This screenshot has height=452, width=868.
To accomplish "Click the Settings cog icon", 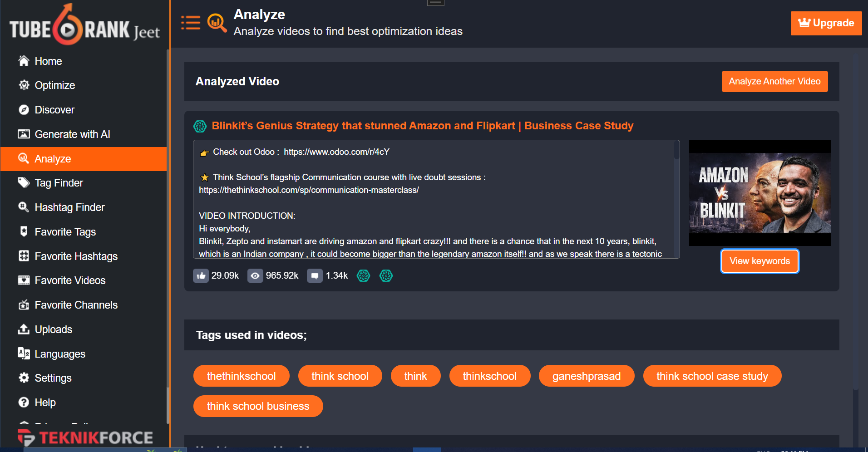I will [24, 378].
